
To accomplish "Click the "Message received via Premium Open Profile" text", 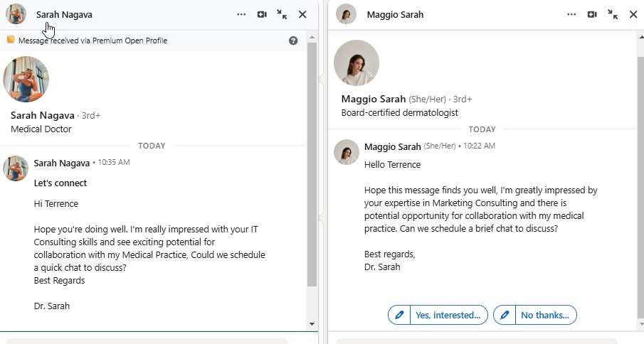I will click(x=93, y=41).
